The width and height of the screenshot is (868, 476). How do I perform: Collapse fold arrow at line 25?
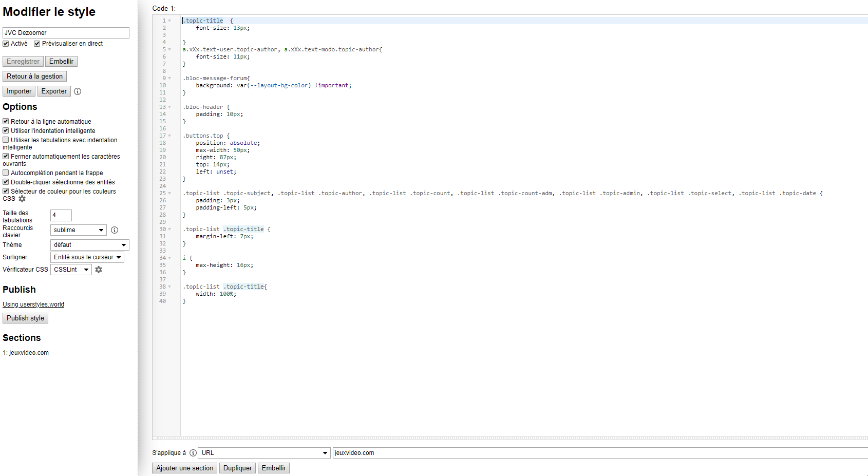169,194
